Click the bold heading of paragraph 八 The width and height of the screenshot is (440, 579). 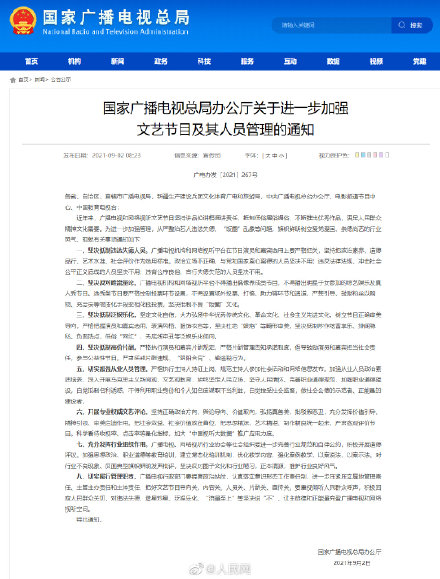[x=106, y=476]
